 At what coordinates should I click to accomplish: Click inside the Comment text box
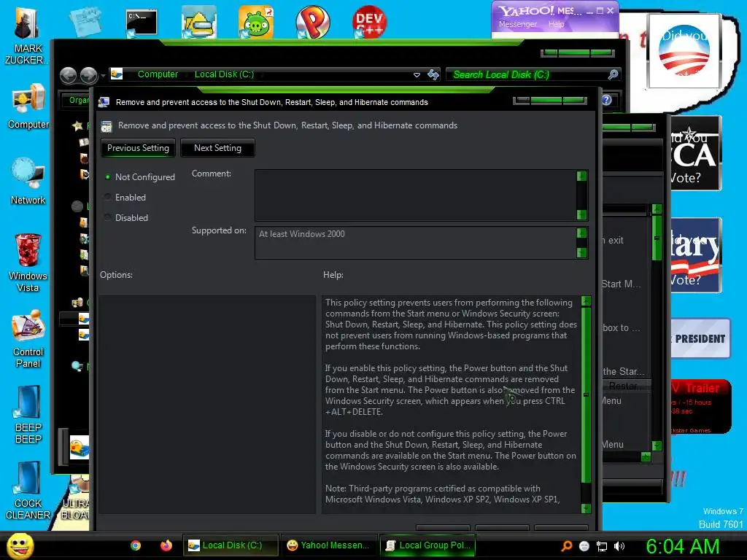pyautogui.click(x=415, y=195)
